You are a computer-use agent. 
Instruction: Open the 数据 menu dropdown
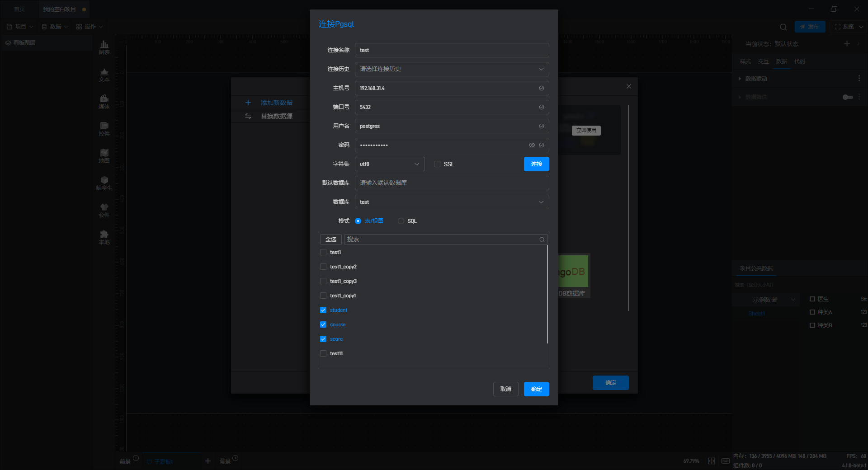tap(55, 27)
